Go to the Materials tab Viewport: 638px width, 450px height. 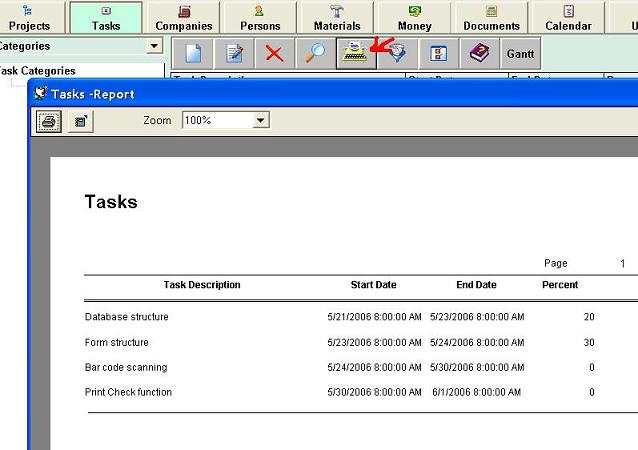(x=337, y=18)
